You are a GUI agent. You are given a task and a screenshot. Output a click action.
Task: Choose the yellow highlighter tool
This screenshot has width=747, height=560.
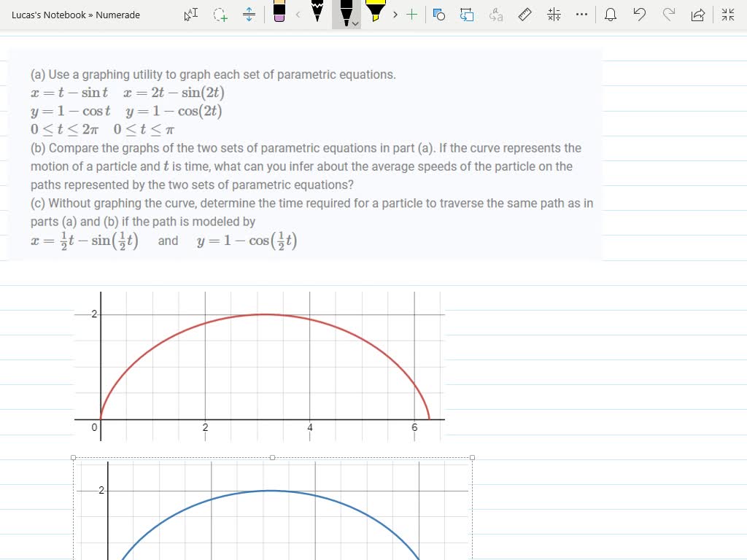coord(376,12)
